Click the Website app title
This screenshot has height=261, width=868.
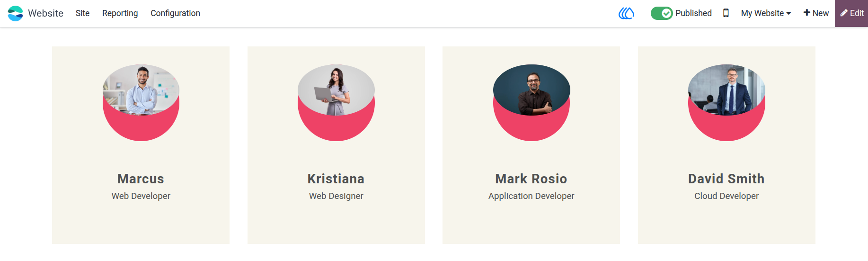(x=45, y=13)
